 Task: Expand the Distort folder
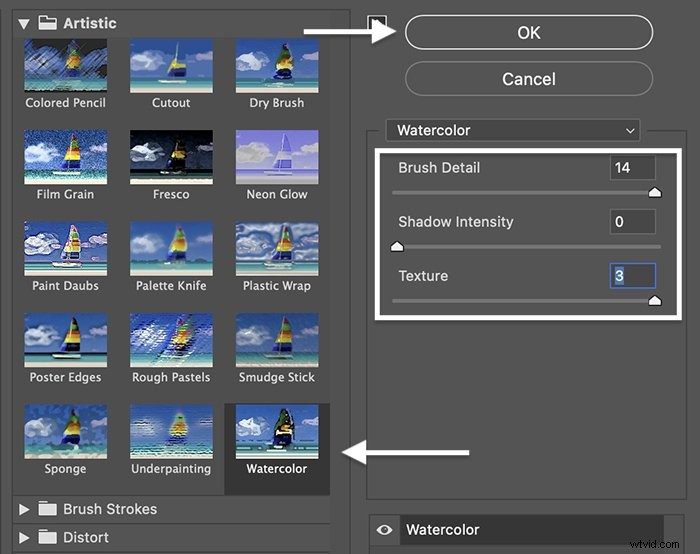(x=24, y=537)
